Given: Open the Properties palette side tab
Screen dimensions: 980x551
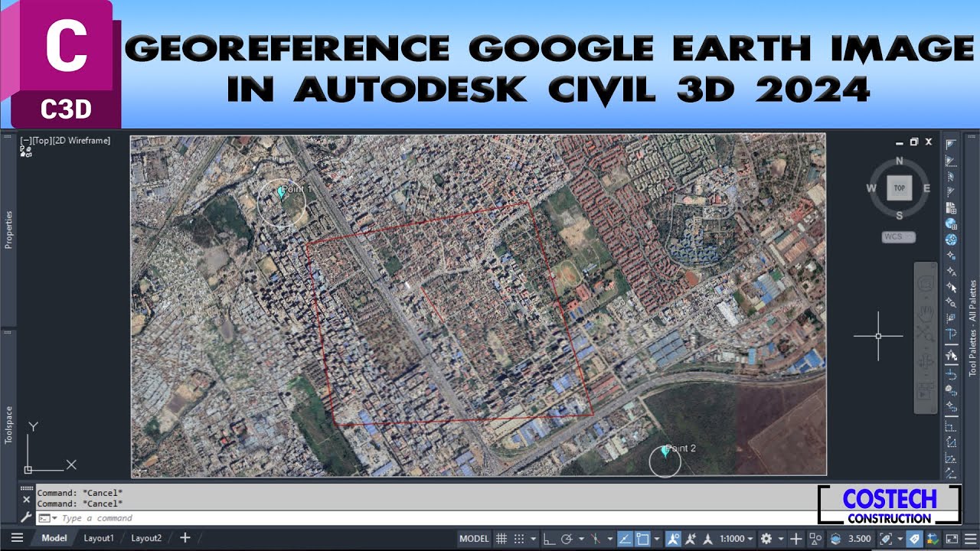Looking at the screenshot, I should click(9, 230).
